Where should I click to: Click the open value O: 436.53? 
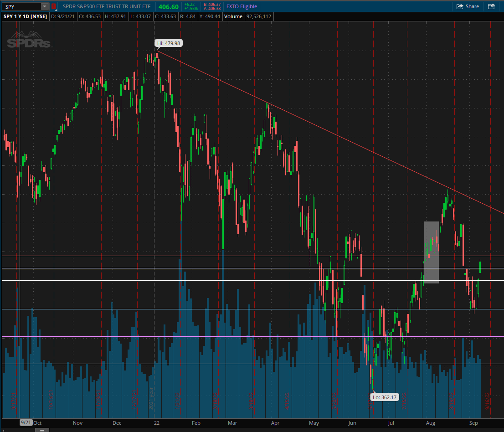[90, 16]
